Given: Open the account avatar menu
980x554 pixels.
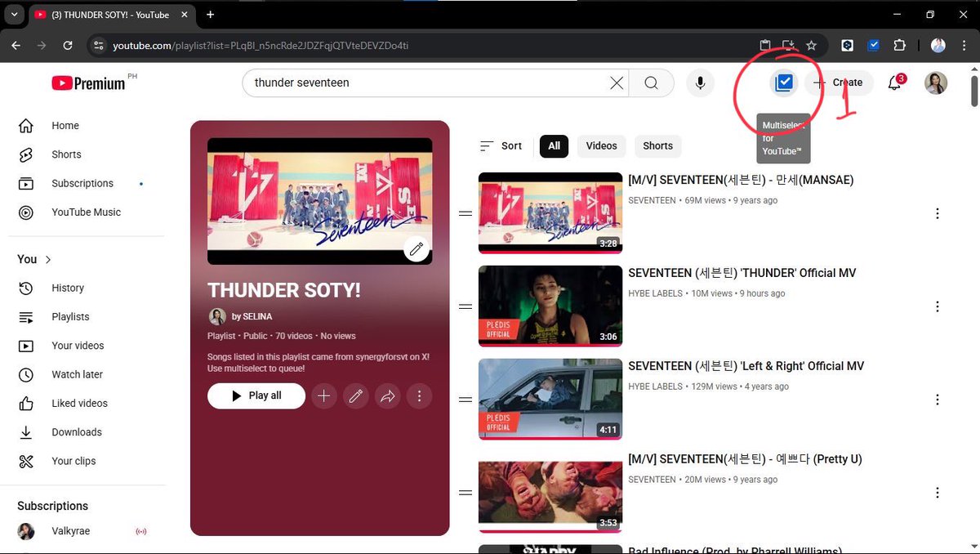Looking at the screenshot, I should [936, 83].
